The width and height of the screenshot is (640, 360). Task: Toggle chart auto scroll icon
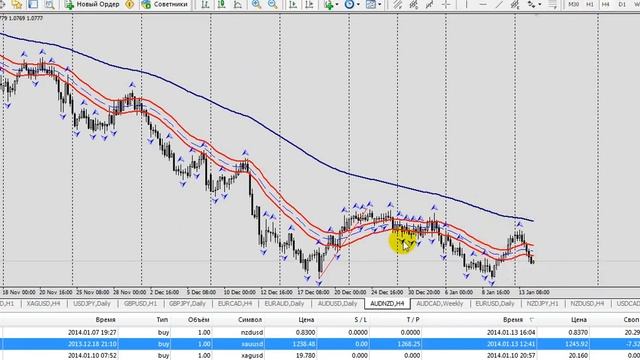coord(293,4)
